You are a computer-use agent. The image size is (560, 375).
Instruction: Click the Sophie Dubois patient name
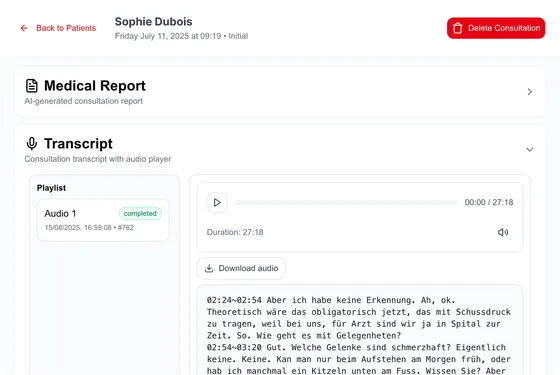[153, 21]
